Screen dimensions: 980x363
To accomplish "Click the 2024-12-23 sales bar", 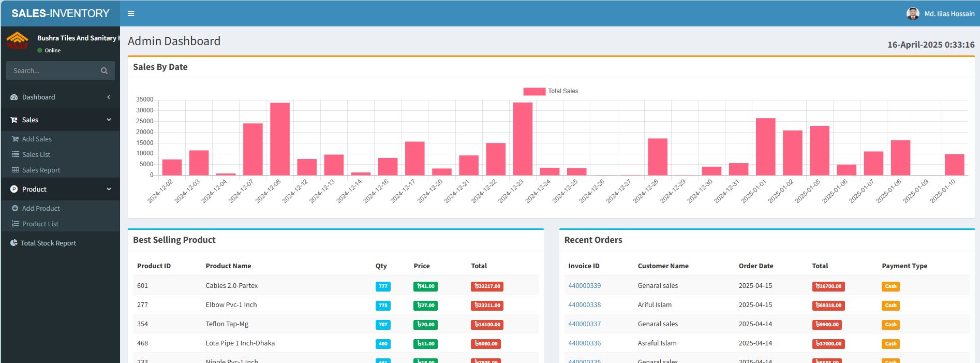I will pos(523,139).
